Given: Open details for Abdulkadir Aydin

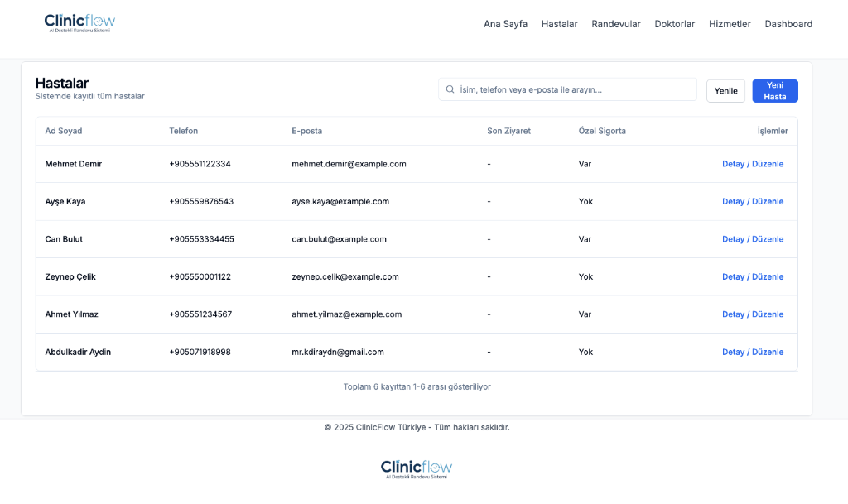Looking at the screenshot, I should 752,353.
